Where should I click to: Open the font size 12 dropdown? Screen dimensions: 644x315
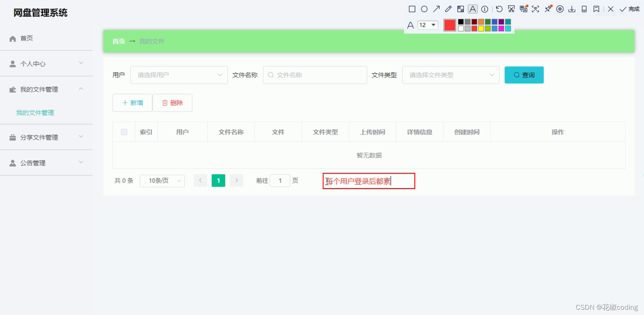(x=428, y=25)
